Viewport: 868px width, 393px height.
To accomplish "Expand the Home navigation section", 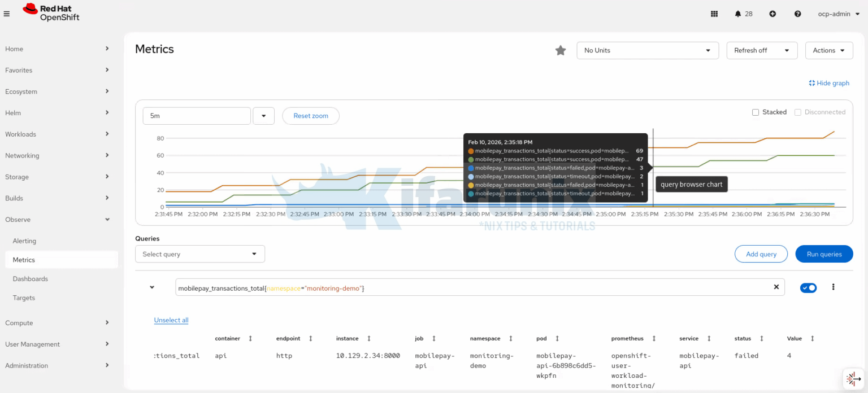I will tap(58, 49).
